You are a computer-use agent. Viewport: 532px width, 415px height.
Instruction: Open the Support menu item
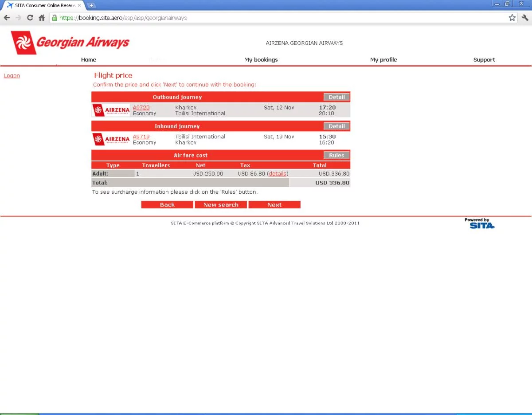pos(484,59)
